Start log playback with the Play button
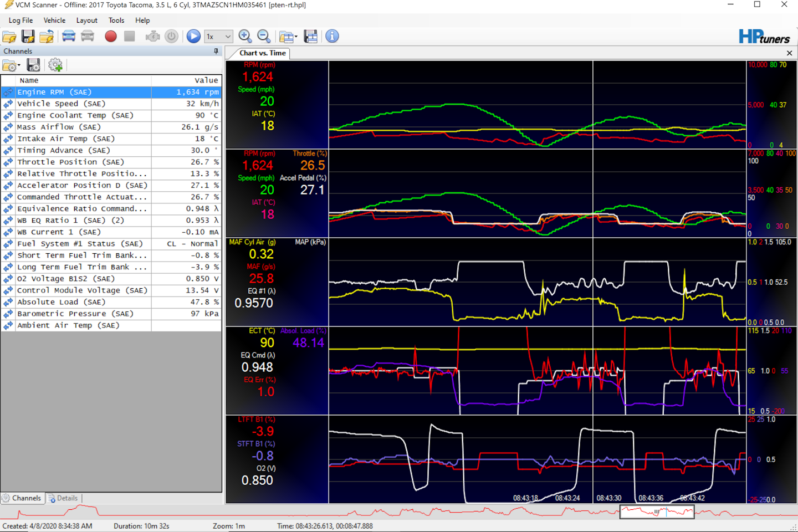798x532 pixels. pyautogui.click(x=193, y=37)
